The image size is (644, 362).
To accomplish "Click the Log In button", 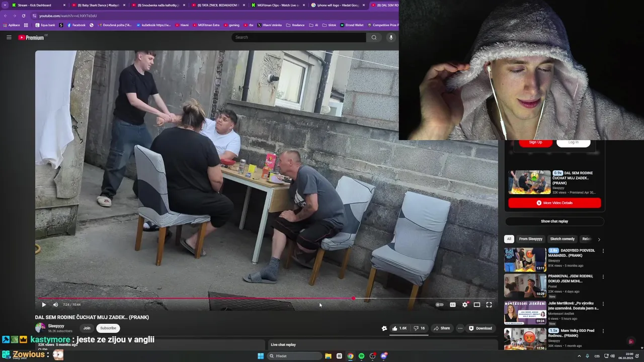I will click(573, 142).
